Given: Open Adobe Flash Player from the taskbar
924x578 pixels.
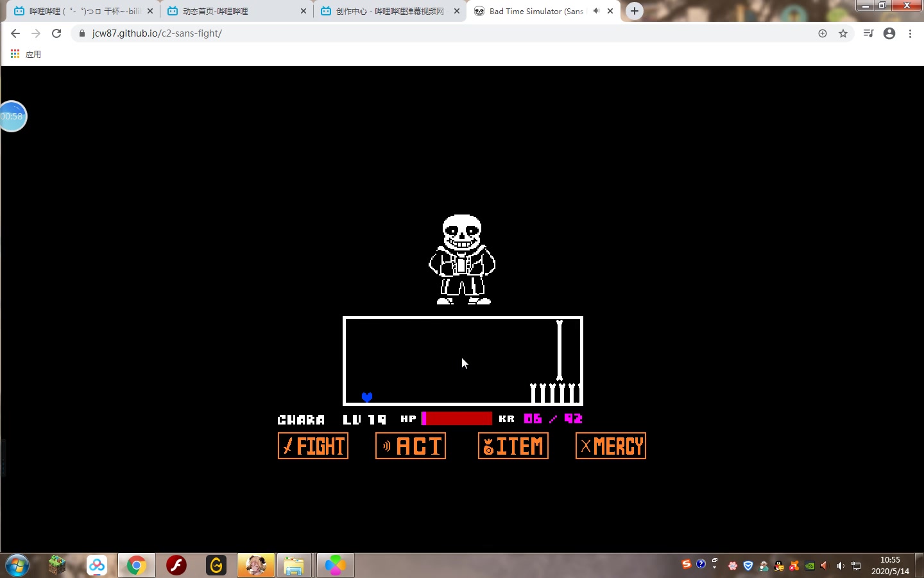Looking at the screenshot, I should 176,566.
